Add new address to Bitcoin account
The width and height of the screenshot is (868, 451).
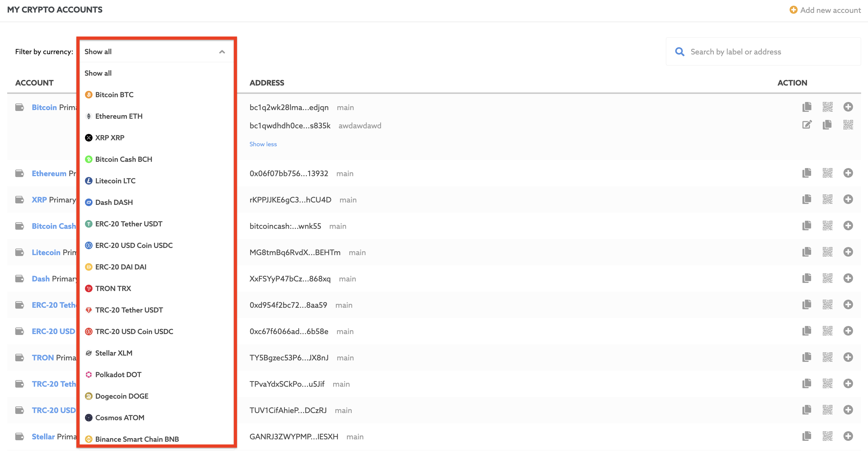click(848, 107)
